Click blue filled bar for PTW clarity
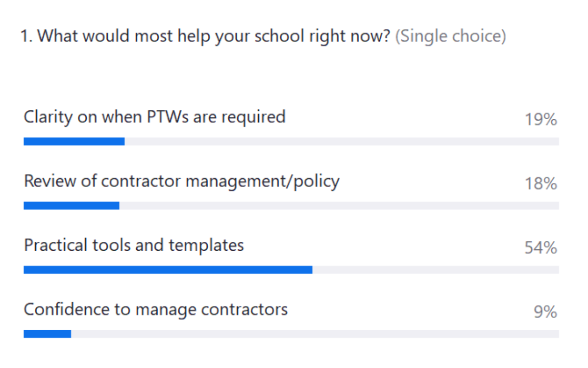This screenshot has width=588, height=368. pyautogui.click(x=73, y=141)
